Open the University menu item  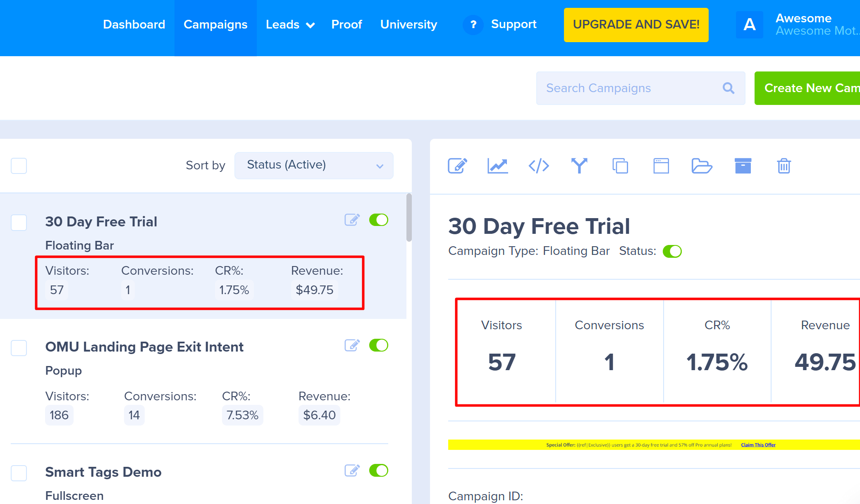click(408, 25)
